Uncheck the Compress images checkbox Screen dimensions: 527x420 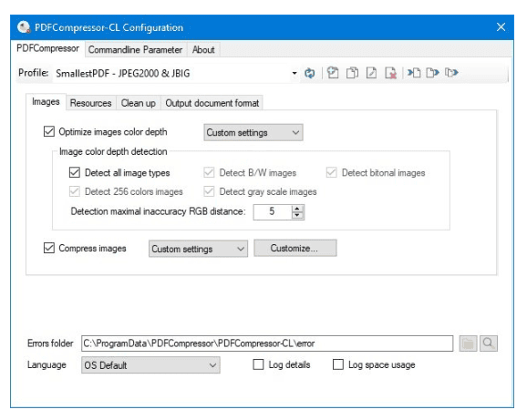click(49, 248)
